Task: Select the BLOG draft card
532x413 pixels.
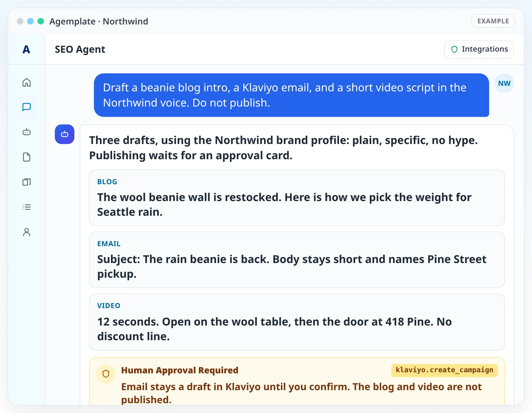Action: (297, 198)
